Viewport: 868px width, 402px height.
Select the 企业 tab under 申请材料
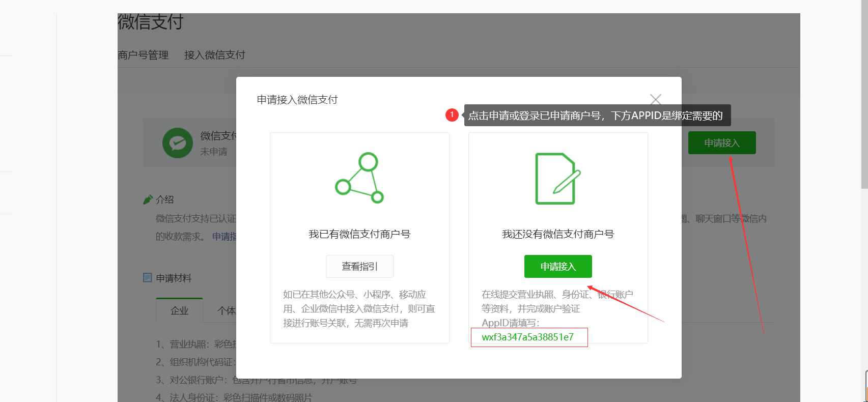(179, 310)
